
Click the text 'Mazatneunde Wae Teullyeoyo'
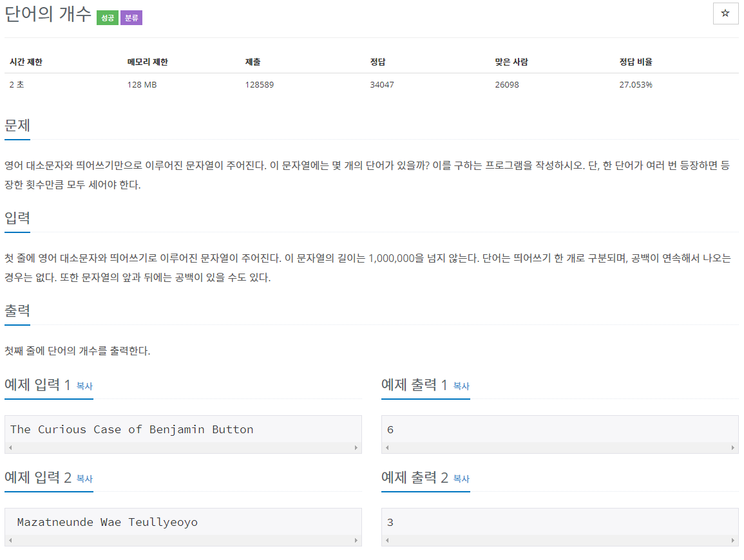tap(107, 522)
